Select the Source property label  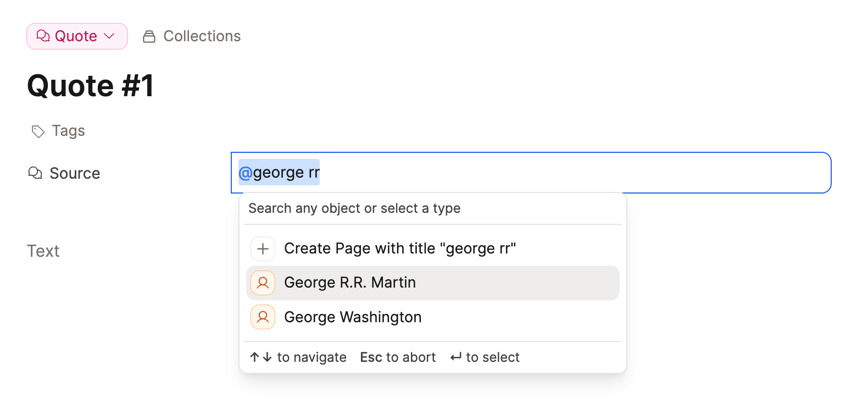(75, 174)
